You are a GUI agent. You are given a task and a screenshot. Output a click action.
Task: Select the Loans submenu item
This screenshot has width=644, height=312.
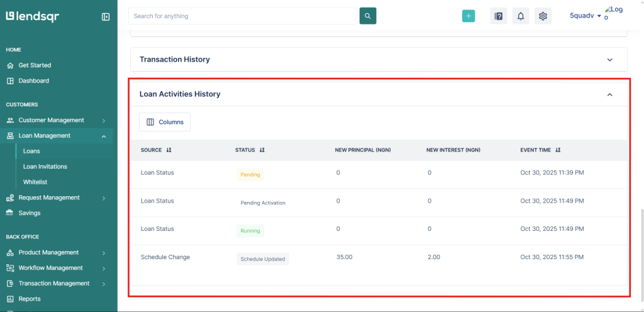tap(31, 151)
